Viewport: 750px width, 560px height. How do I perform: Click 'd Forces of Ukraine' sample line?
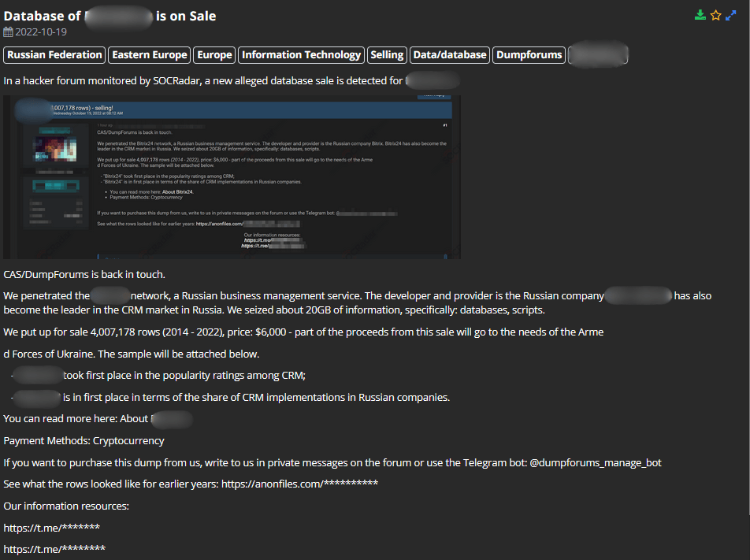click(131, 354)
